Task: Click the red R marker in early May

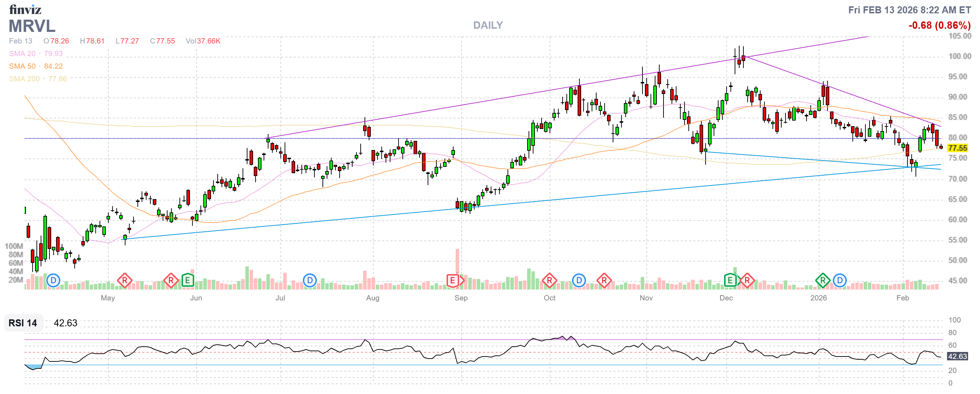Action: click(x=124, y=281)
